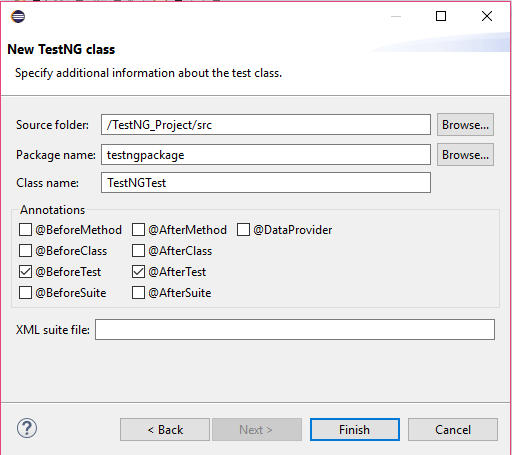The image size is (512, 455).
Task: Focus the Source folder text field
Action: click(x=266, y=125)
